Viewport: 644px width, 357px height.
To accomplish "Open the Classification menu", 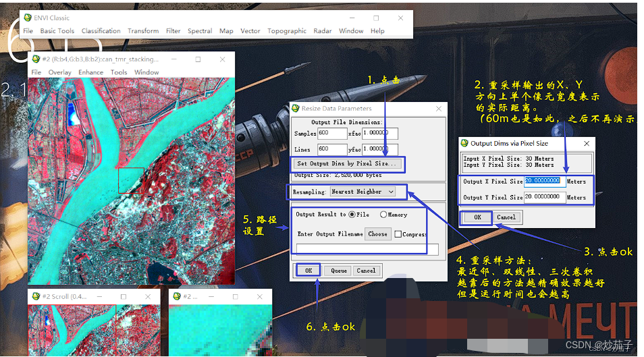I will 101,31.
